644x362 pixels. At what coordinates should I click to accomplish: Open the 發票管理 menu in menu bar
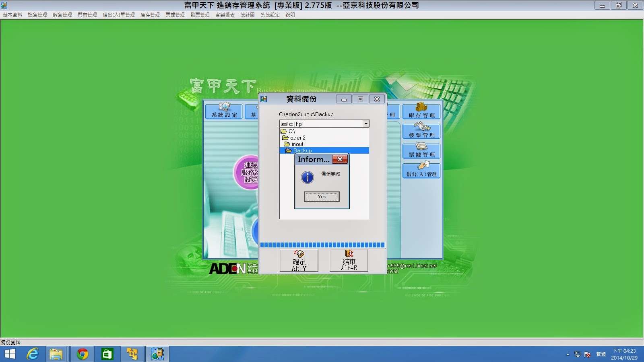pyautogui.click(x=200, y=15)
